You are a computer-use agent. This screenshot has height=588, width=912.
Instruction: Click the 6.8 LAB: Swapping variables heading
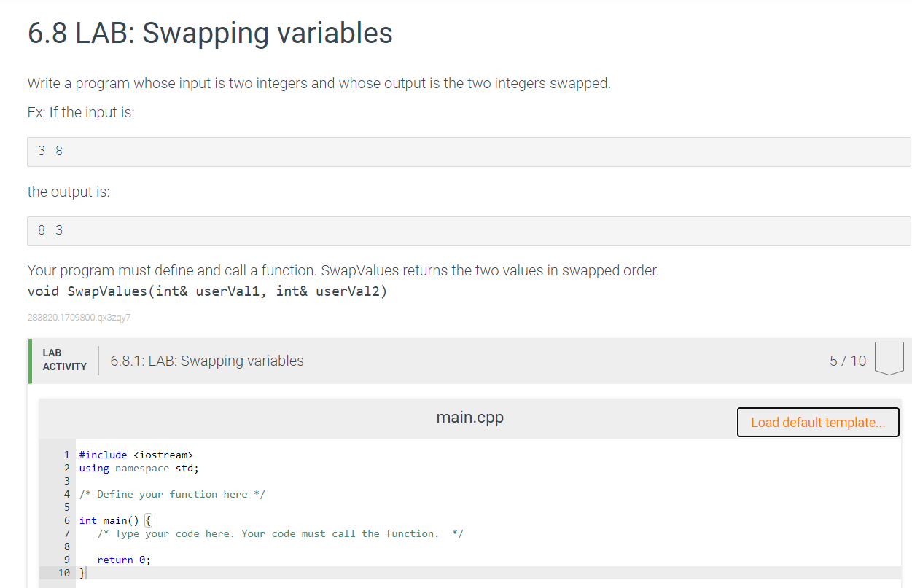[x=210, y=33]
